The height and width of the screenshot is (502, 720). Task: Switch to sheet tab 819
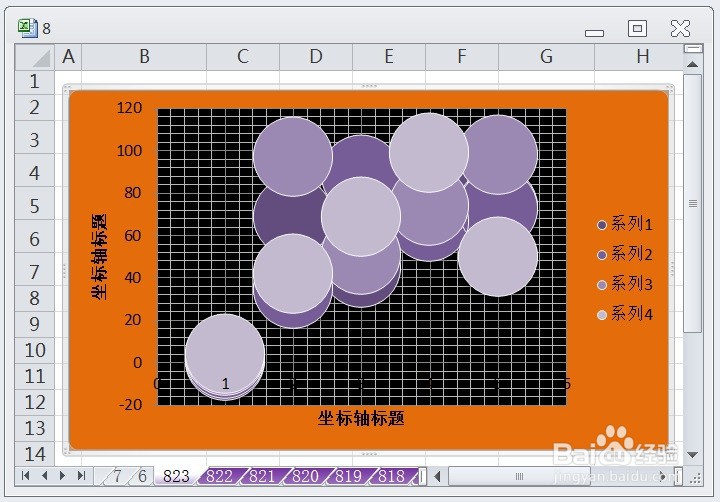tap(348, 476)
